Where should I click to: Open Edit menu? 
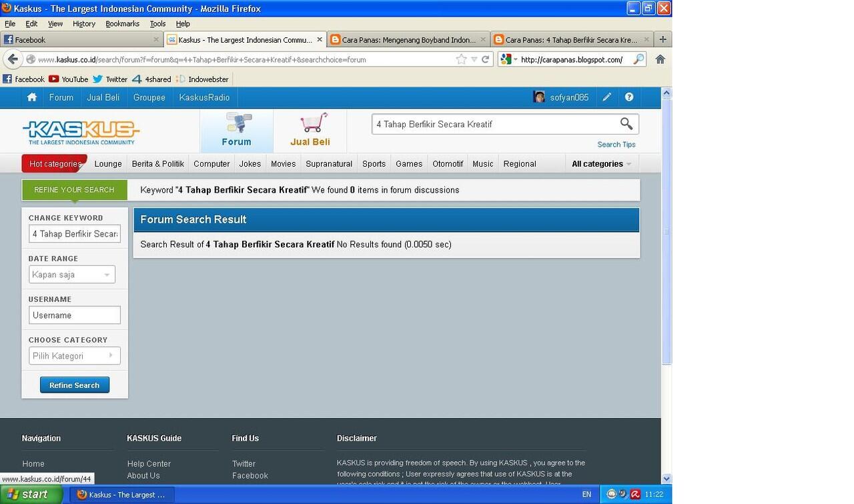[31, 23]
